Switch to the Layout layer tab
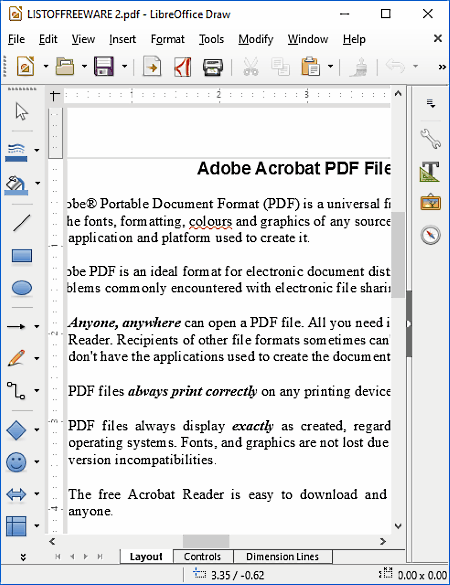 coord(146,557)
